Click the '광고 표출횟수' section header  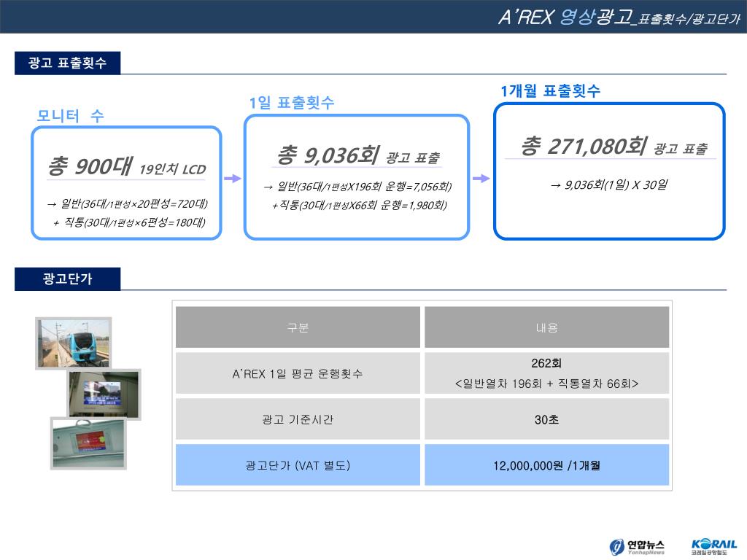[x=67, y=63]
